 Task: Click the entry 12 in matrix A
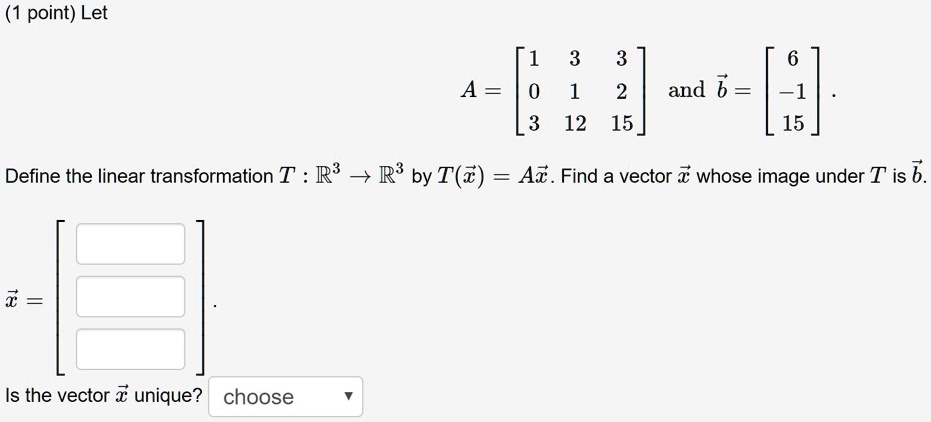click(x=575, y=123)
